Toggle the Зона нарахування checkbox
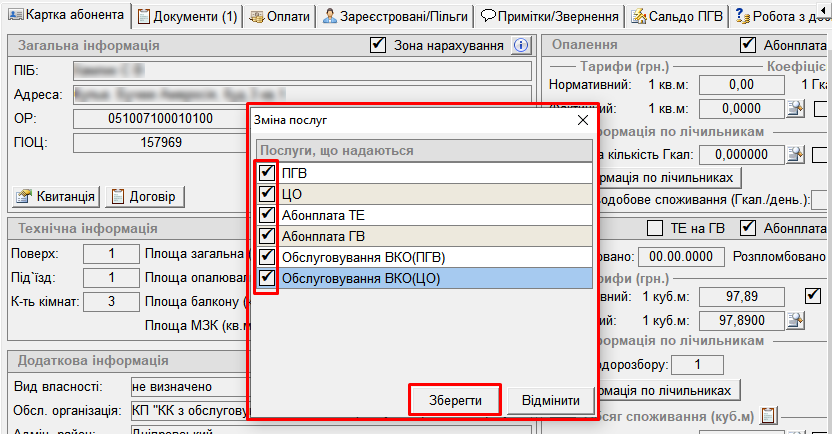Image resolution: width=832 pixels, height=434 pixels. (x=378, y=45)
